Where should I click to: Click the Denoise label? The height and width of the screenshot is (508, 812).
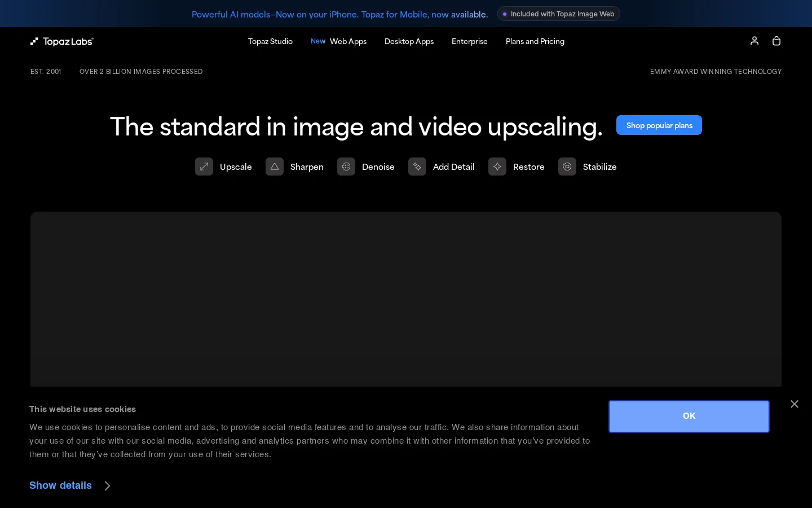[x=378, y=167]
